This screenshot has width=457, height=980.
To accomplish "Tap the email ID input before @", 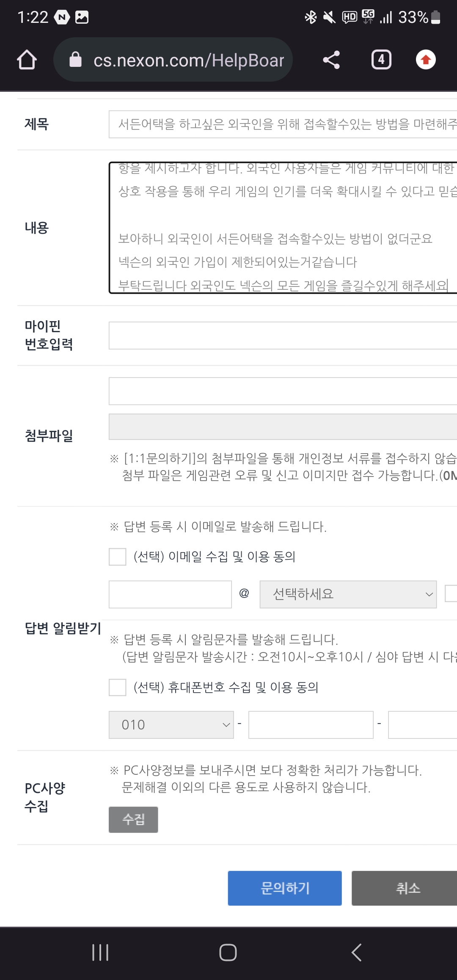I will click(170, 594).
